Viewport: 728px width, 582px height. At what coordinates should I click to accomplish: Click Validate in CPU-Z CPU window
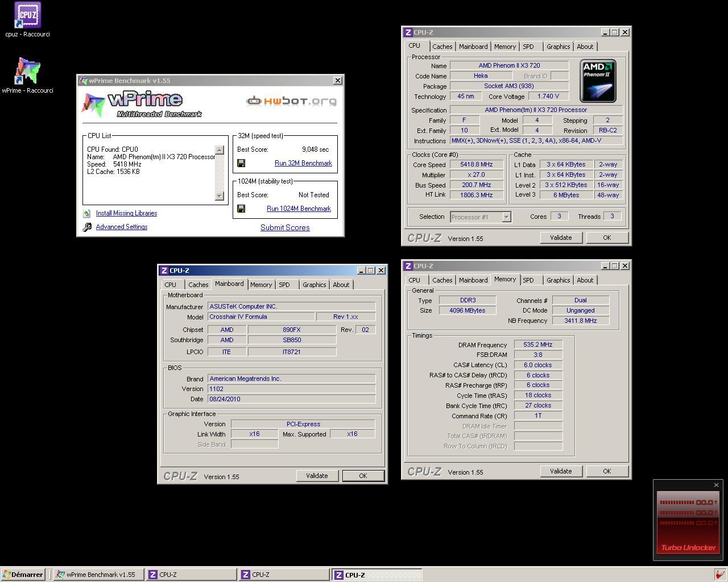pyautogui.click(x=561, y=238)
